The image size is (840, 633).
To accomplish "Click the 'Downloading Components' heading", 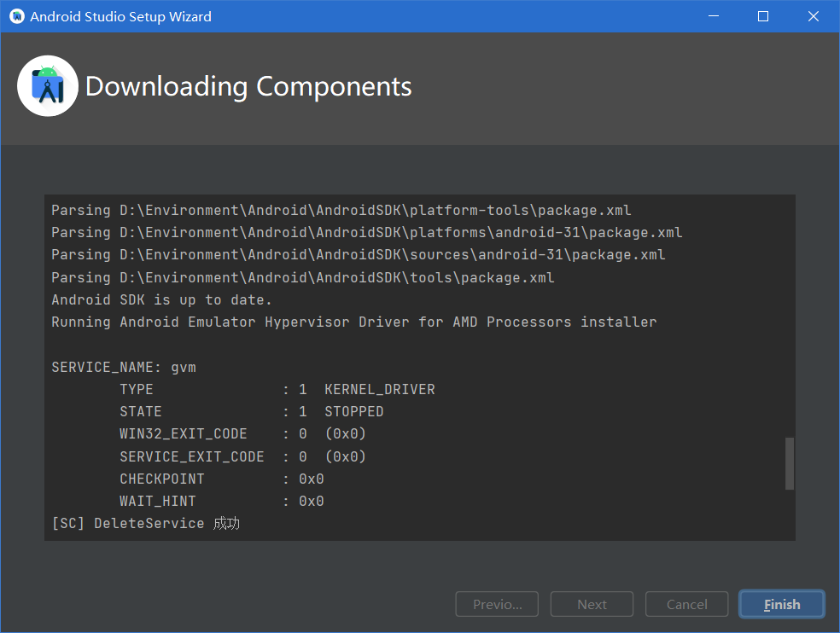I will pyautogui.click(x=248, y=86).
